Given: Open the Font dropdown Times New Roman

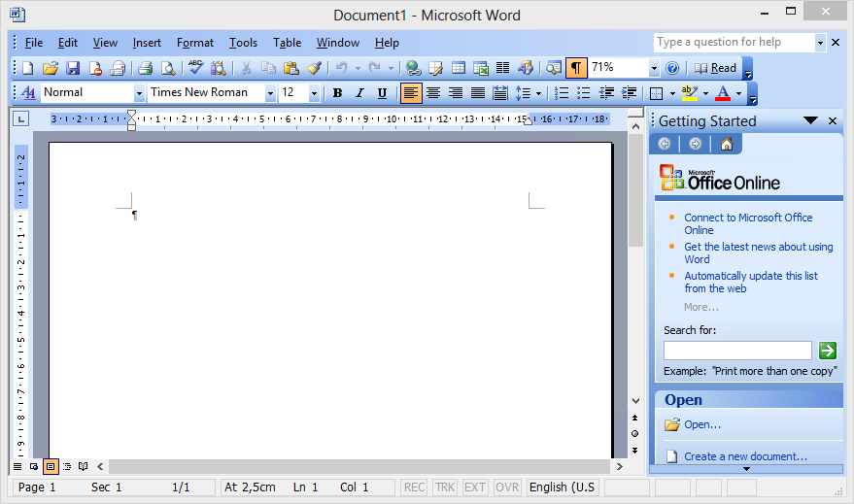Looking at the screenshot, I should pos(270,93).
